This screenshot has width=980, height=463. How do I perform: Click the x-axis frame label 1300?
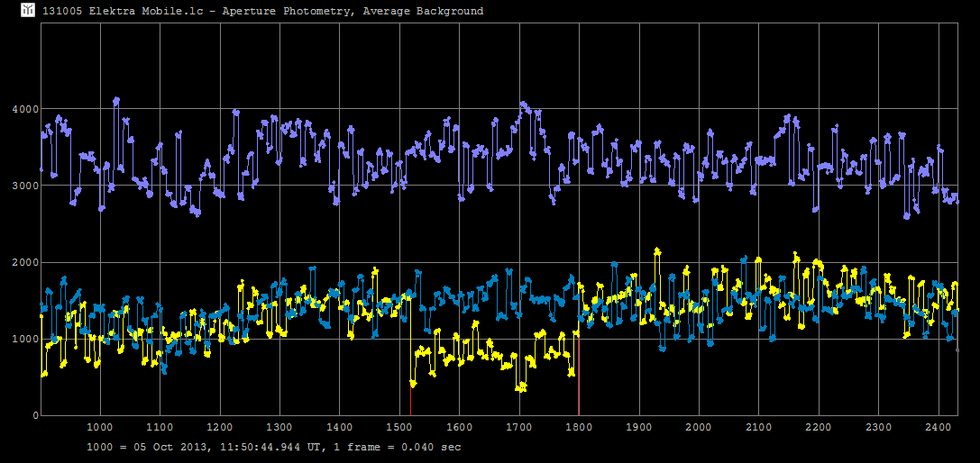pos(279,428)
